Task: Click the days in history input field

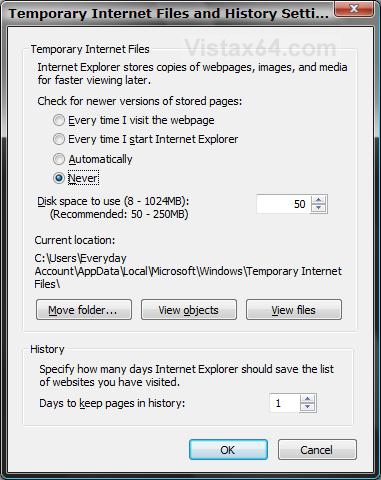Action: (x=284, y=403)
